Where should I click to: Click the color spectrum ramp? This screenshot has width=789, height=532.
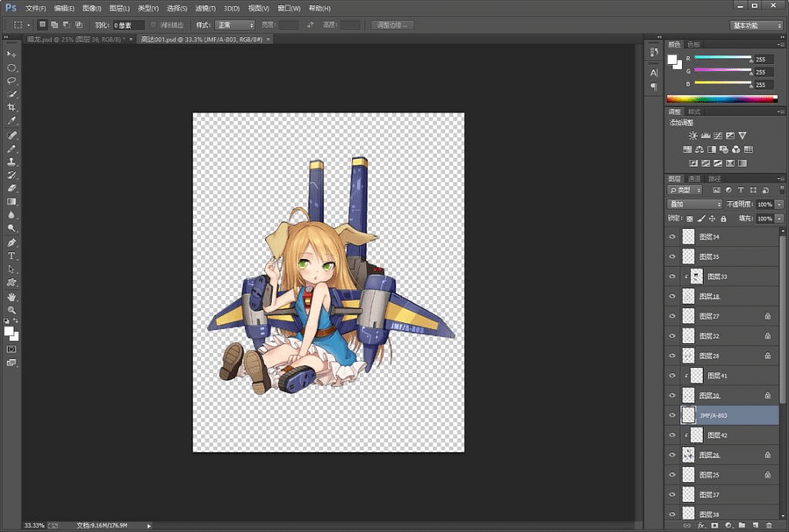722,99
